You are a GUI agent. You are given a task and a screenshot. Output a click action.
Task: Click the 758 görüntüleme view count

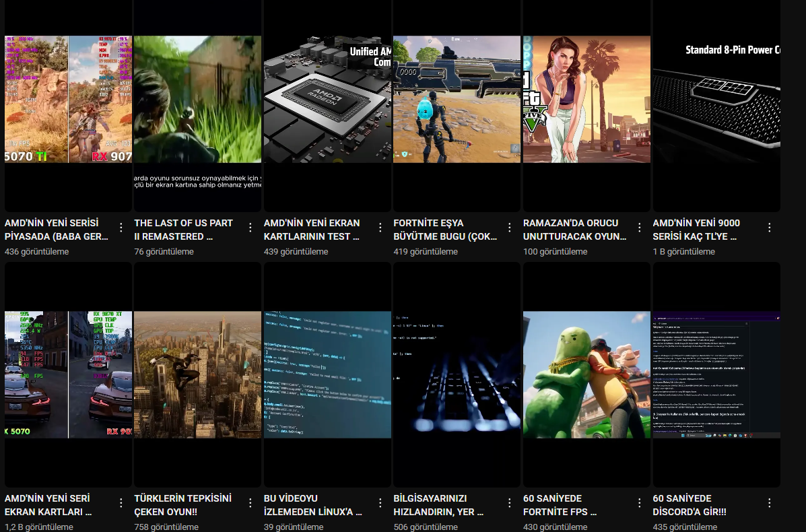tap(166, 527)
